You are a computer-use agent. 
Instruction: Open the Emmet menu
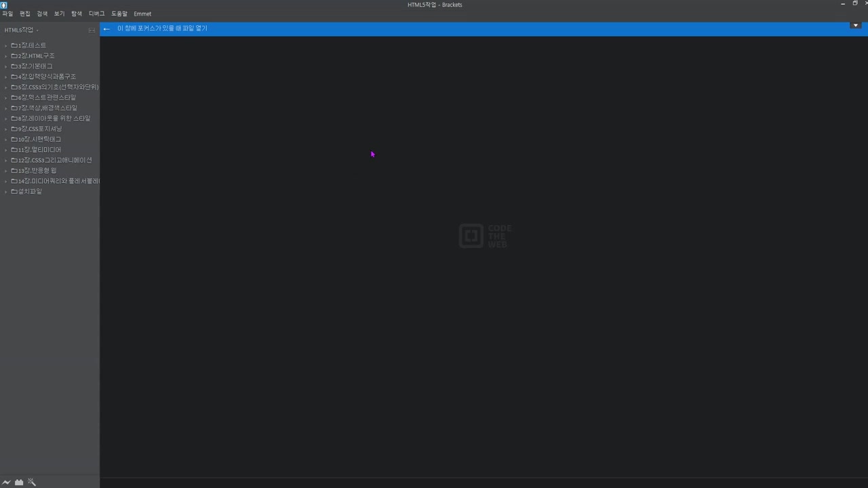[x=142, y=14]
